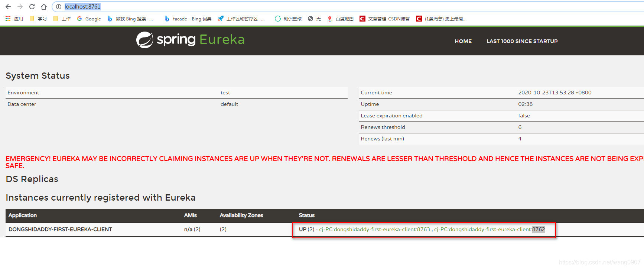Click Instances currently registered with Eureka heading
644x269 pixels.
(101, 198)
